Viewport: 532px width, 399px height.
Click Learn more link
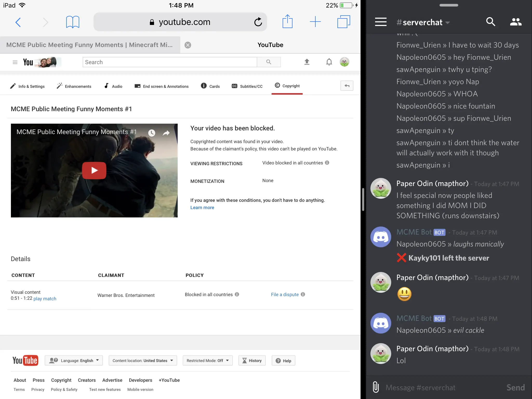(202, 208)
